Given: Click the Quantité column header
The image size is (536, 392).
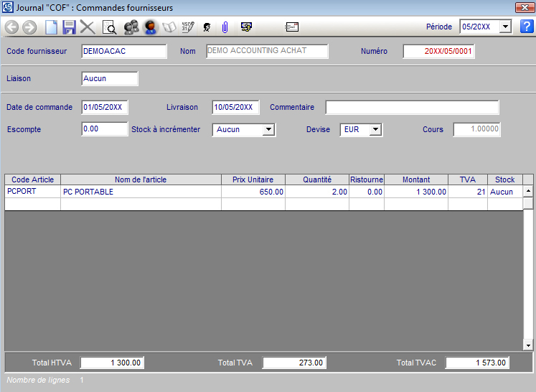Looking at the screenshot, I should pyautogui.click(x=317, y=179).
